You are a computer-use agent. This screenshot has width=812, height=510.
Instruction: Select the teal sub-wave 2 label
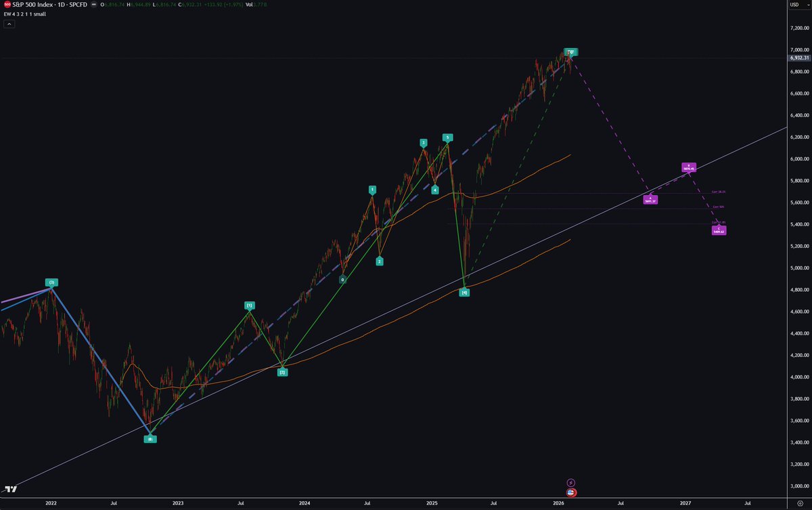point(380,261)
